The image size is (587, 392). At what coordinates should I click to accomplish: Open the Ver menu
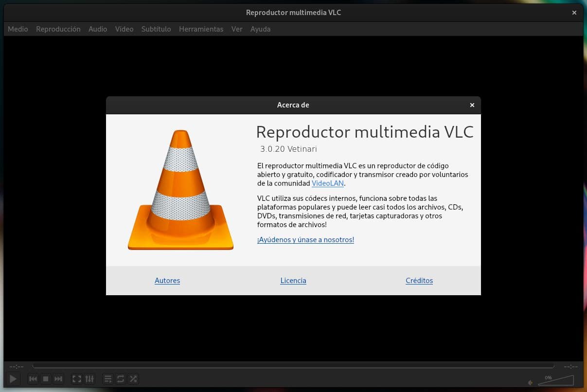pyautogui.click(x=237, y=29)
